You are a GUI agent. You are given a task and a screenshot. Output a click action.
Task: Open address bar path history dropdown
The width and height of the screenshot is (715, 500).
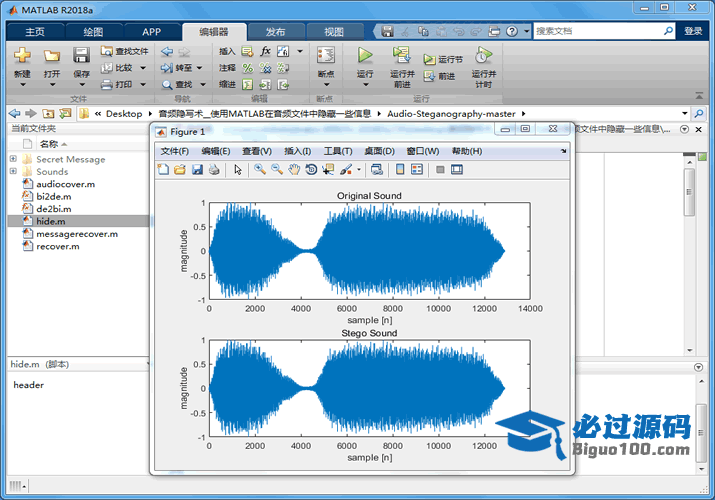(x=684, y=113)
